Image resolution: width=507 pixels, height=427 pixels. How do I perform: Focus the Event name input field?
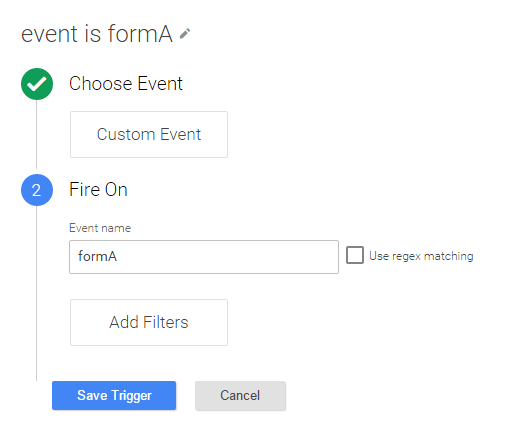pyautogui.click(x=204, y=257)
